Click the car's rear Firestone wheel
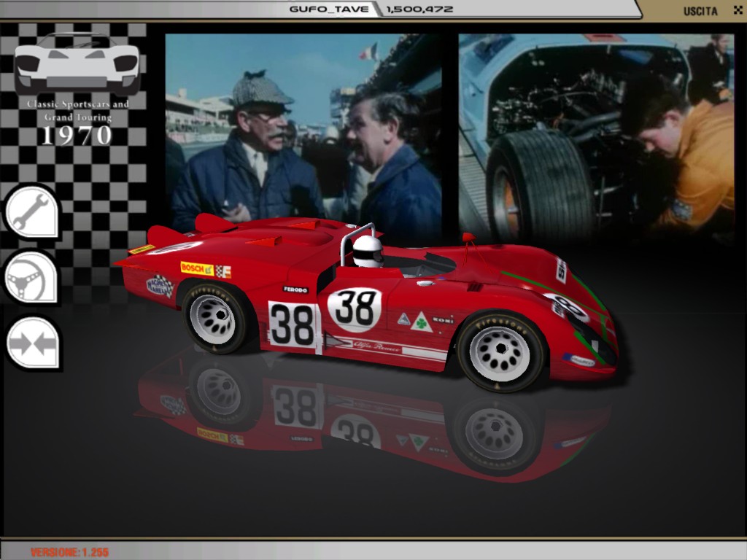747x560 pixels. point(214,319)
